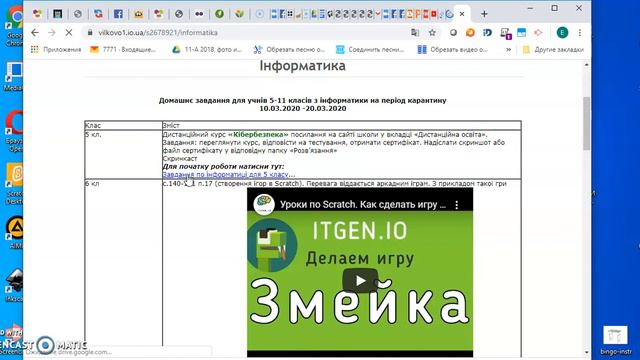This screenshot has width=640, height=360.
Task: Open the 11-А 2018 фото bookmark
Action: 207,49
